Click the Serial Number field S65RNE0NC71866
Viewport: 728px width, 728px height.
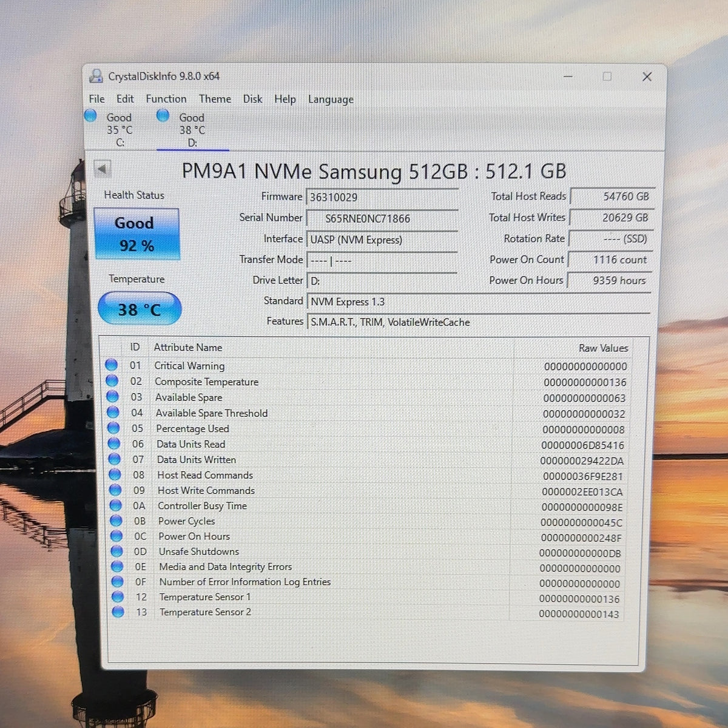pos(382,218)
